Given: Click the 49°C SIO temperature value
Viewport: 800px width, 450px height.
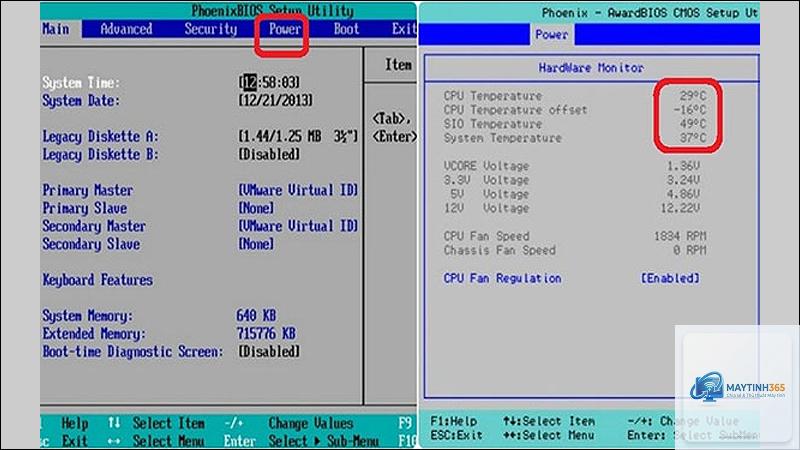Looking at the screenshot, I should pyautogui.click(x=692, y=124).
